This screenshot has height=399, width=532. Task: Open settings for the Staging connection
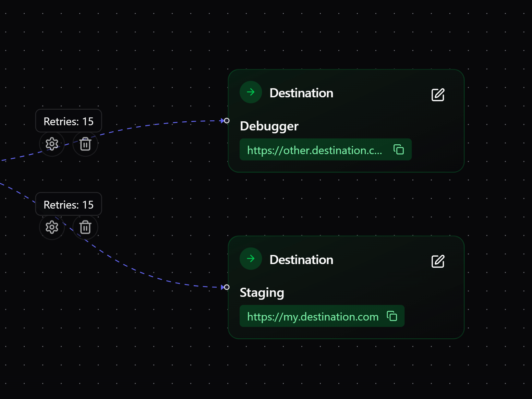pyautogui.click(x=52, y=227)
